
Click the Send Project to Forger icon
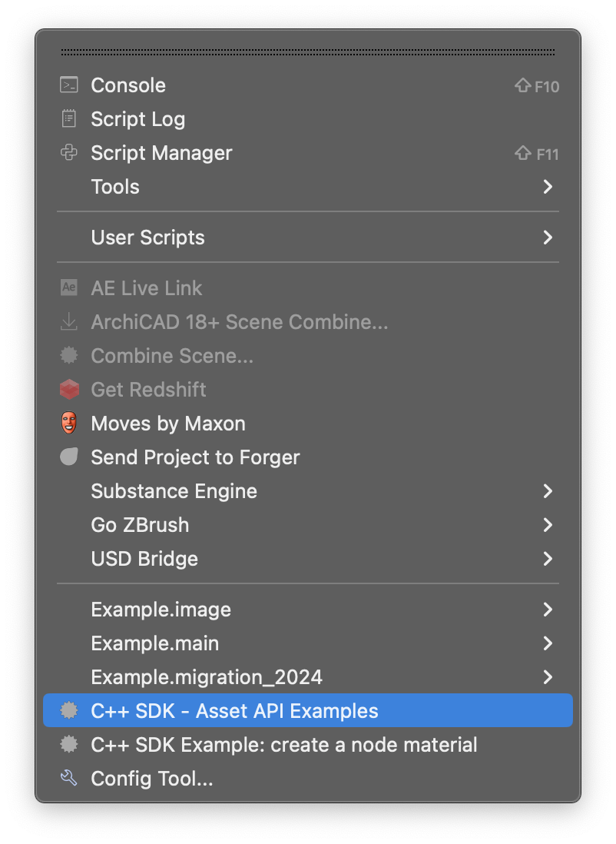(69, 457)
